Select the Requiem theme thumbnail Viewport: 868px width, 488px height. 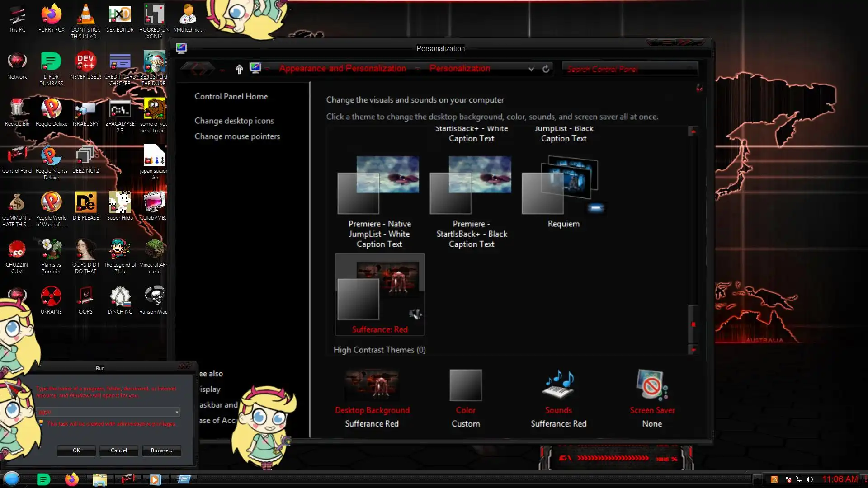click(563, 186)
